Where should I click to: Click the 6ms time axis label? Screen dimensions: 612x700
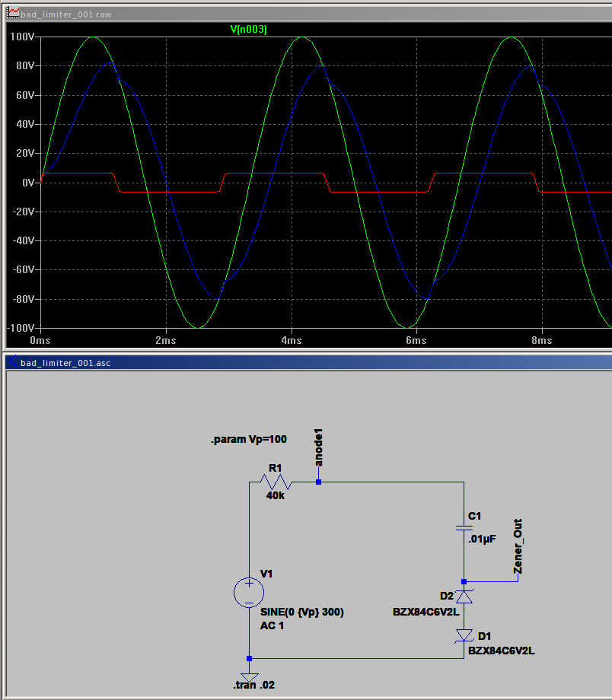tap(416, 341)
